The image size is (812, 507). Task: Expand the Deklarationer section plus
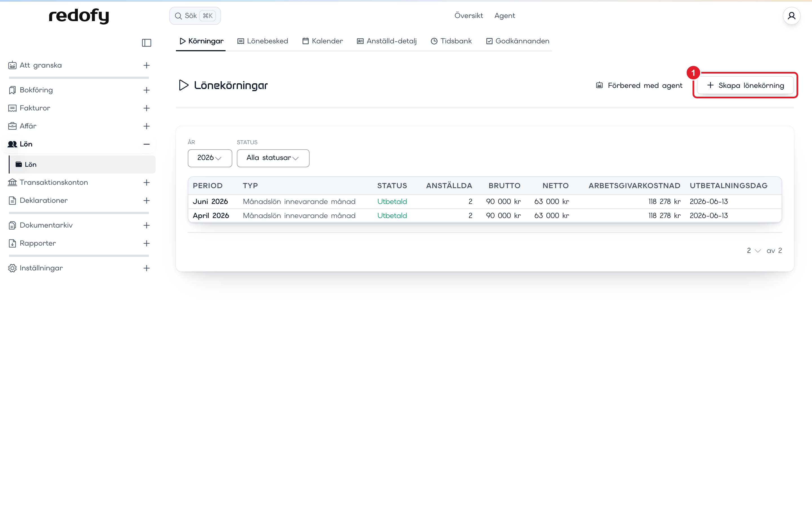click(x=147, y=201)
